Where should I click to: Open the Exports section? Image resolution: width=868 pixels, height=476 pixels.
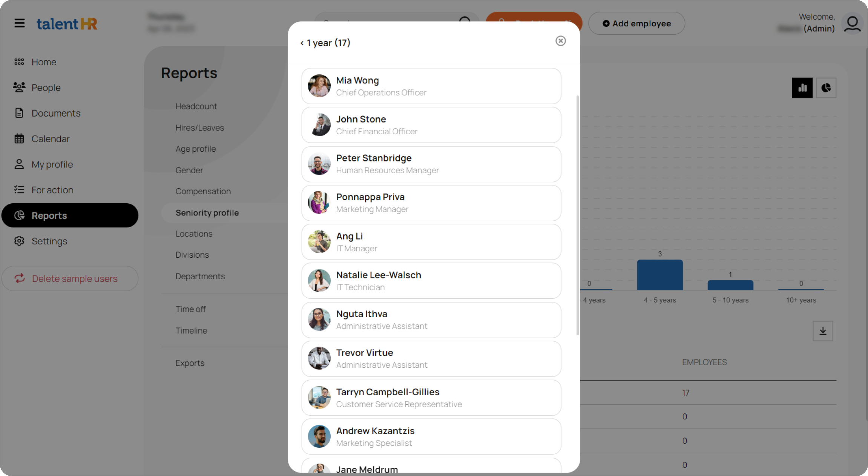tap(190, 363)
